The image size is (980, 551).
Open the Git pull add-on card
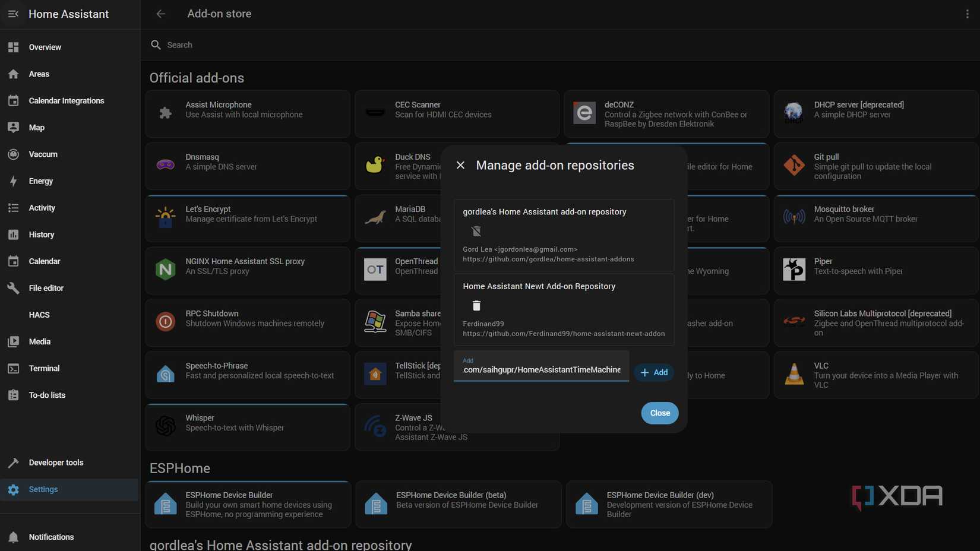coord(876,166)
